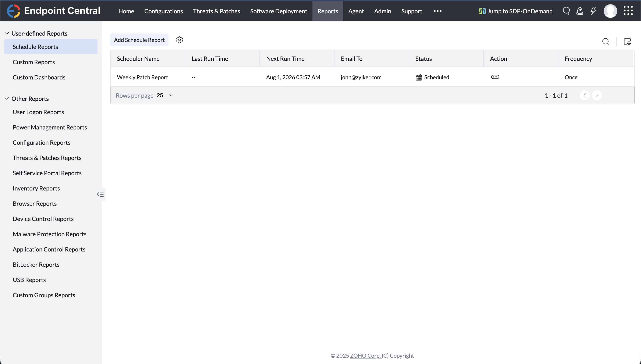Screen dimensions: 641x364
Task: Click the lightning bolt quick actions icon
Action: click(x=593, y=11)
